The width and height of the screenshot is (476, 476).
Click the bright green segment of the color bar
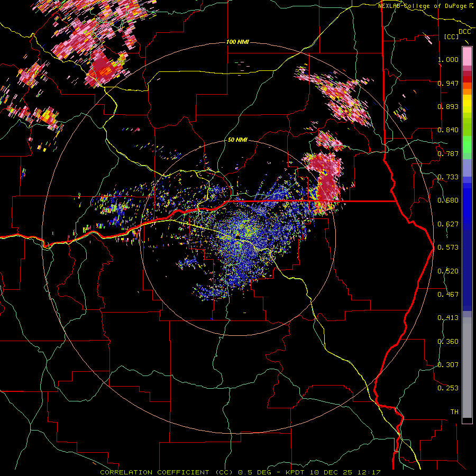click(x=467, y=144)
